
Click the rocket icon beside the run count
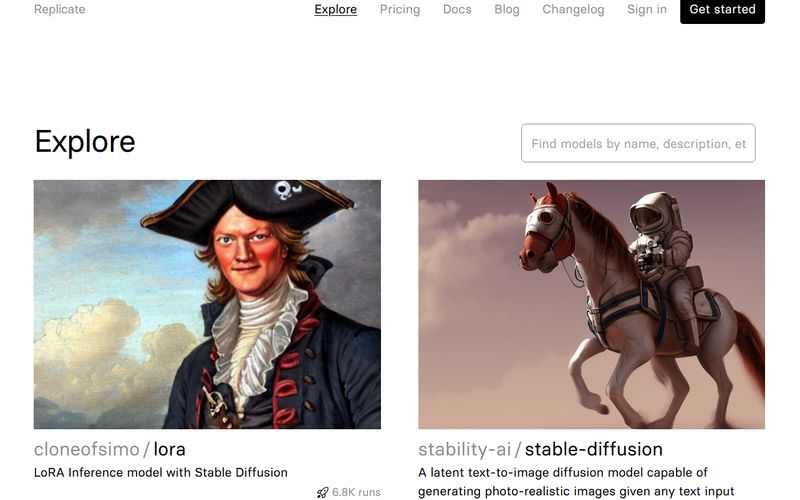click(x=322, y=492)
